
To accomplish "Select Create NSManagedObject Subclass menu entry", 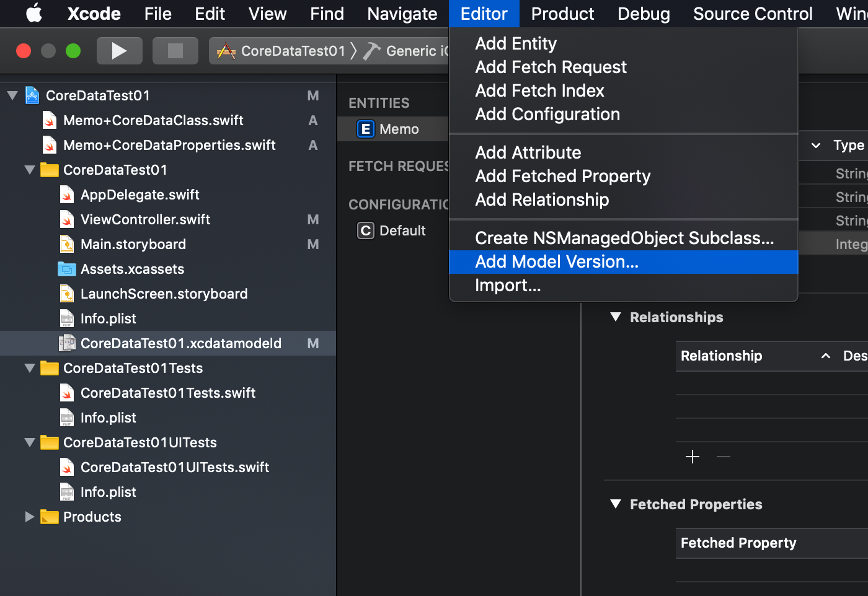I will (x=624, y=238).
